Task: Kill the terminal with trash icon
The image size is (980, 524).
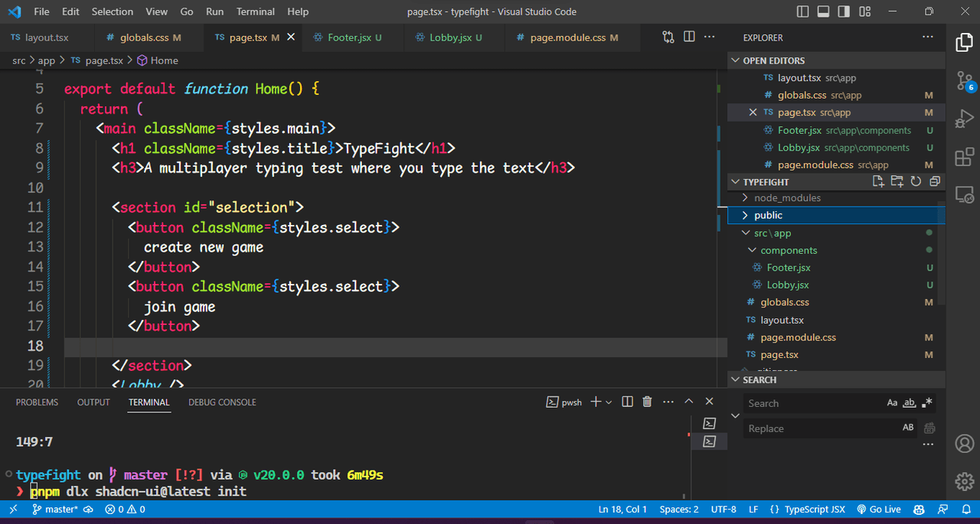Action: (x=647, y=402)
